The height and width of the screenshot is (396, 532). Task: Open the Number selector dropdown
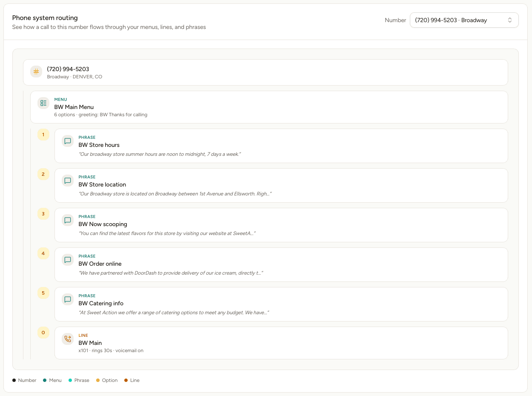click(x=464, y=20)
